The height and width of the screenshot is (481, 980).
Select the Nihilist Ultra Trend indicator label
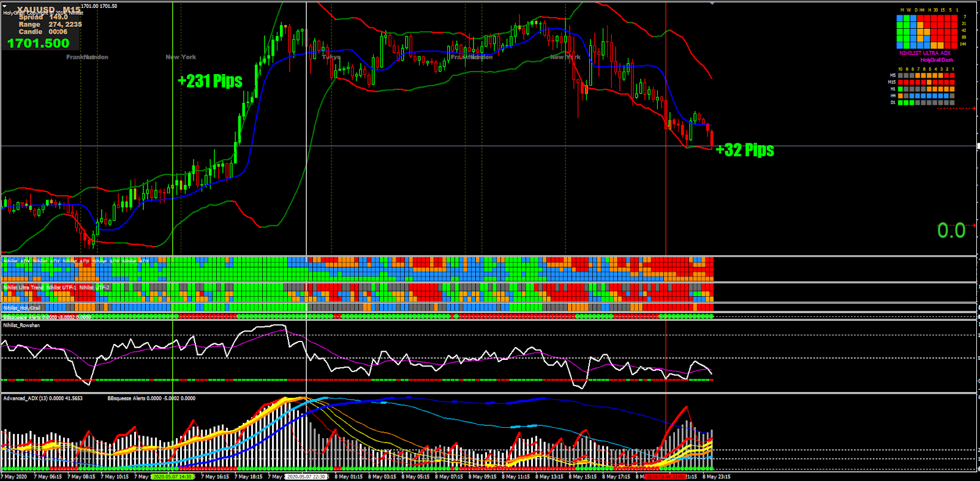[23, 288]
